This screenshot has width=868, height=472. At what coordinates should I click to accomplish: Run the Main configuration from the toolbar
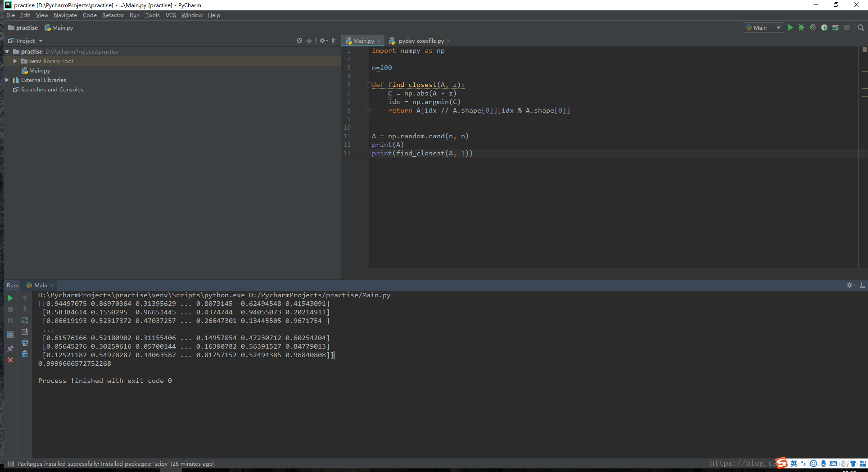pos(791,27)
